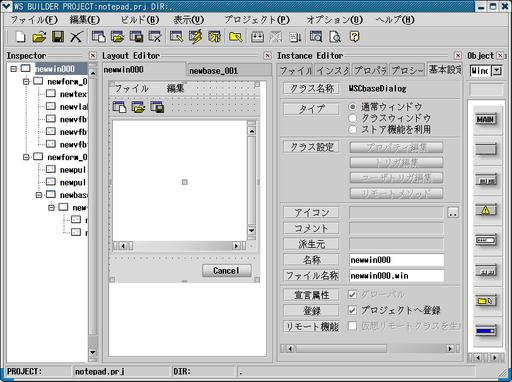The height and width of the screenshot is (382, 512).
Task: Open the ビルド(B) menu
Action: 140,20
